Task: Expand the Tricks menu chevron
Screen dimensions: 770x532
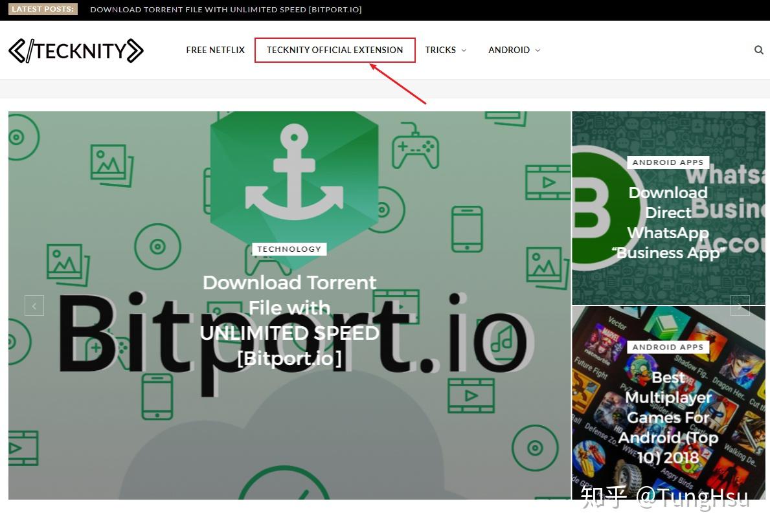Action: (464, 50)
